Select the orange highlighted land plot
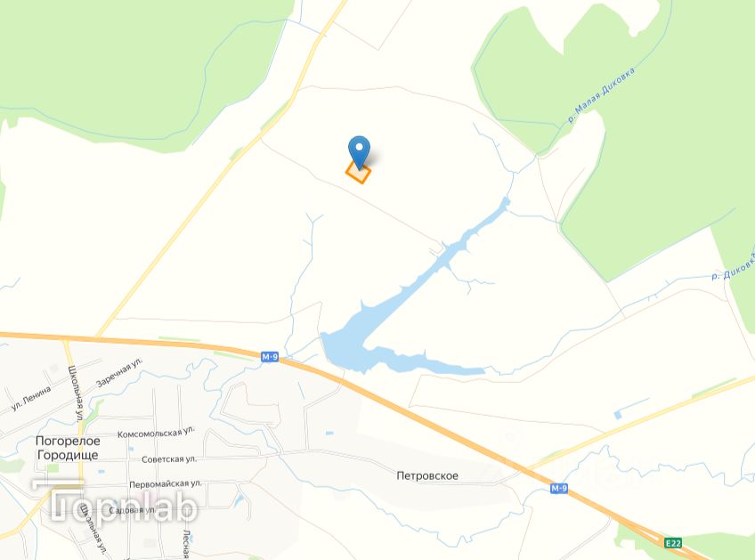 [358, 173]
